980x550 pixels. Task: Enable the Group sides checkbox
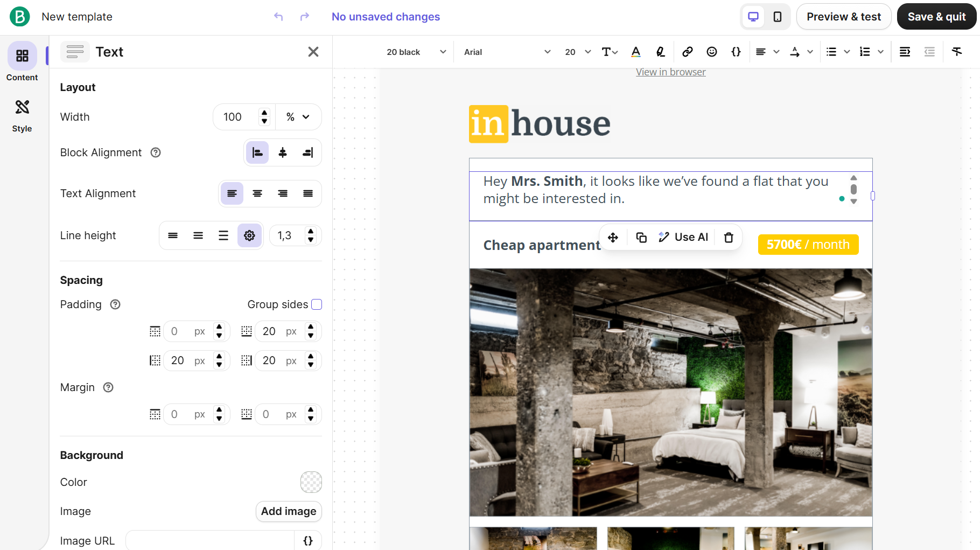(x=317, y=304)
